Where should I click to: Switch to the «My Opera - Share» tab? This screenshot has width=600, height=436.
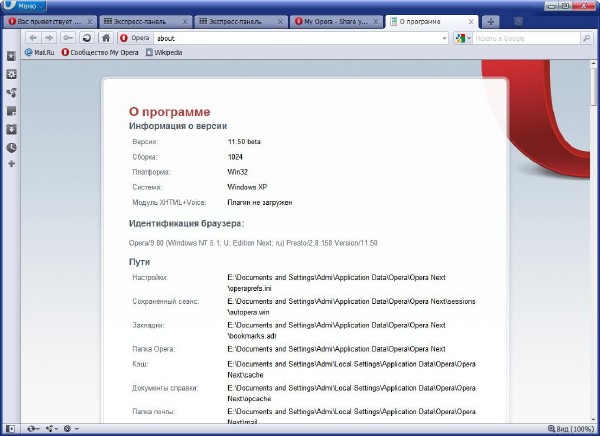[x=335, y=21]
